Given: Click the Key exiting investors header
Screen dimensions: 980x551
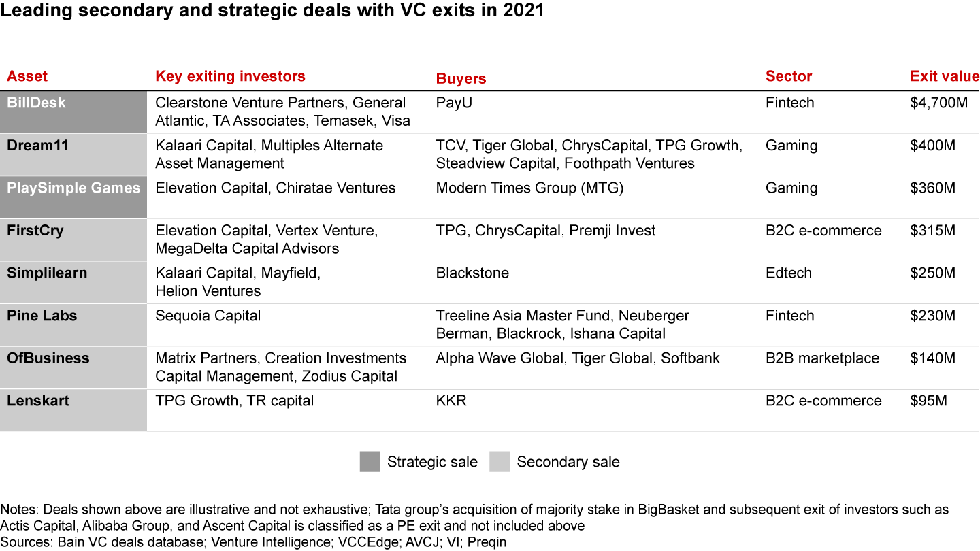Looking at the screenshot, I should click(x=231, y=76).
